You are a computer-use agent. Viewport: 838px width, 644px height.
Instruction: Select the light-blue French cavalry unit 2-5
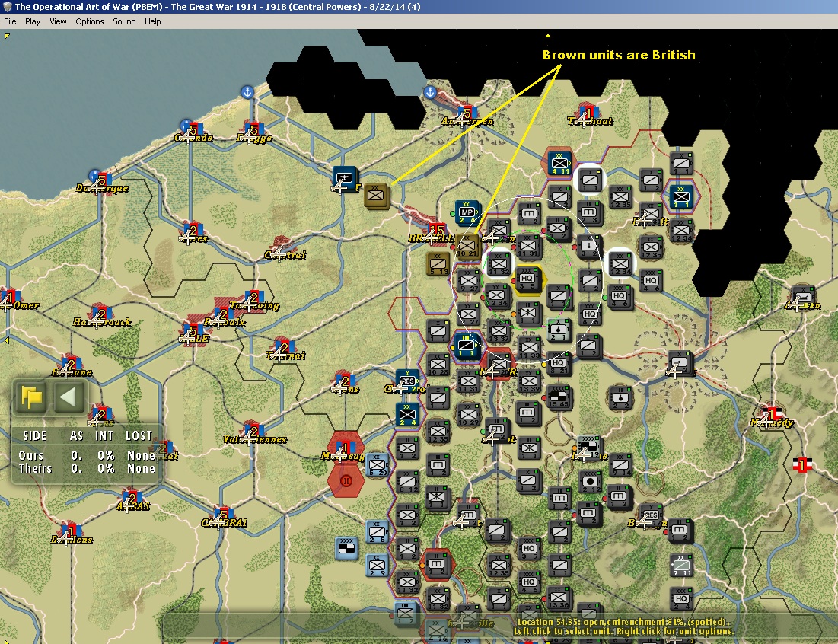[x=378, y=532]
